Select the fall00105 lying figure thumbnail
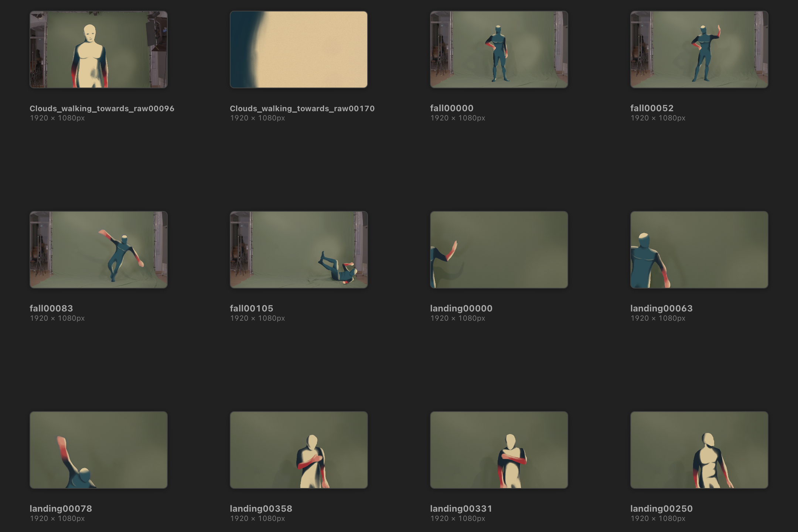This screenshot has width=798, height=532. [x=299, y=250]
